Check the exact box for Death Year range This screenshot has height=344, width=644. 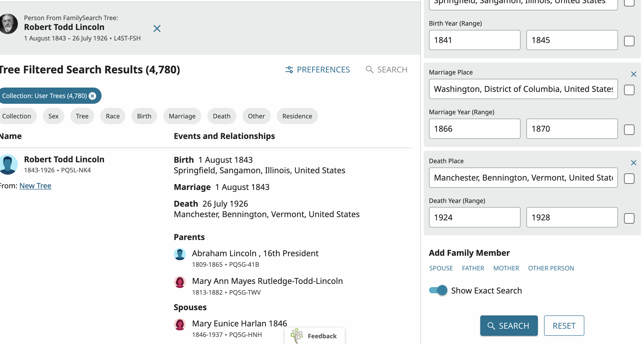629,218
